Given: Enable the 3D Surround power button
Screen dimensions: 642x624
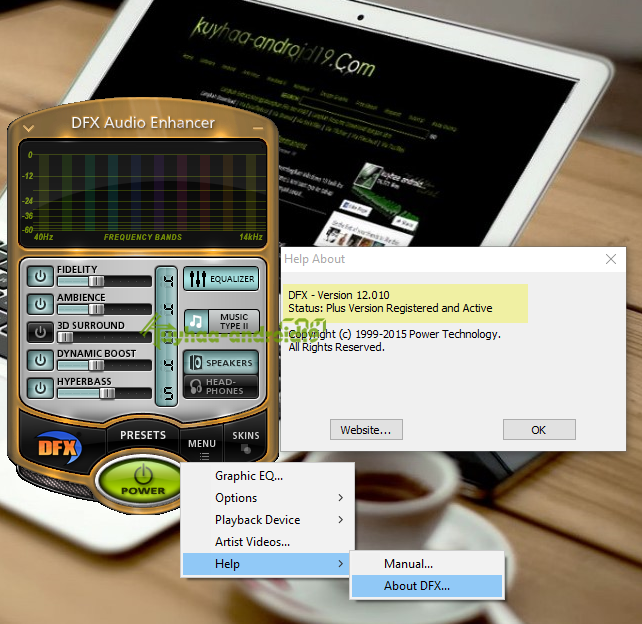Looking at the screenshot, I should pos(40,332).
